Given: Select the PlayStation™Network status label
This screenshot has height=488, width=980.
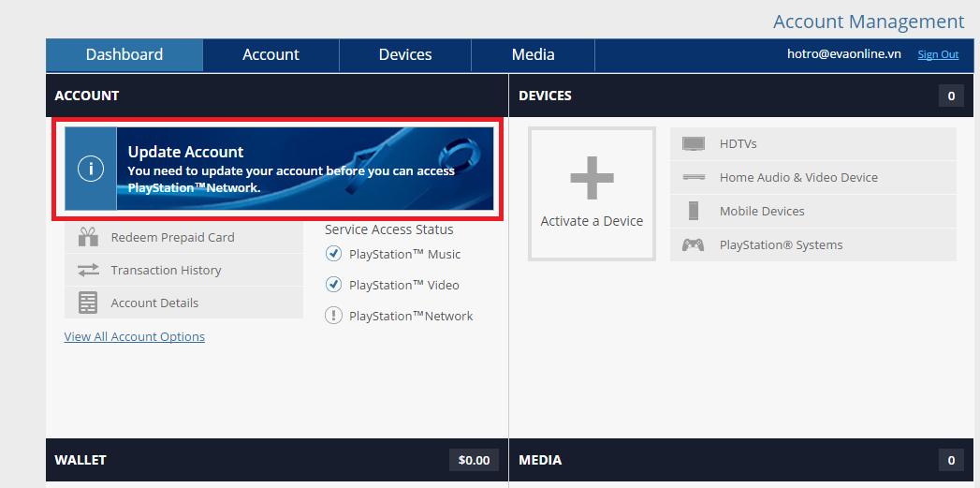Looking at the screenshot, I should 411,316.
